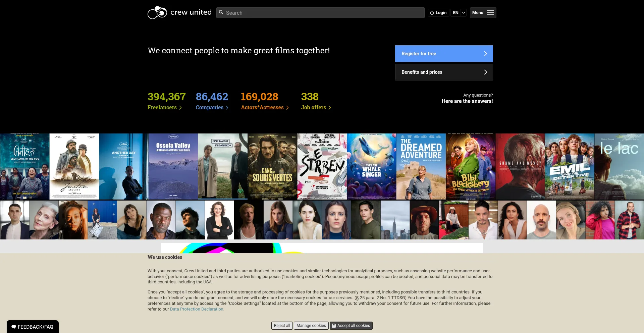The image size is (644, 333).
Task: Click the save icon on Accept all cookies
Action: click(x=334, y=325)
